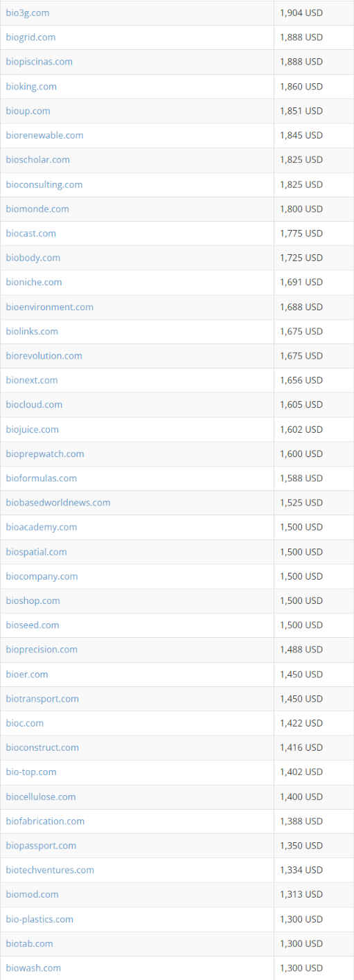Open the bio-top.com entry

(31, 772)
